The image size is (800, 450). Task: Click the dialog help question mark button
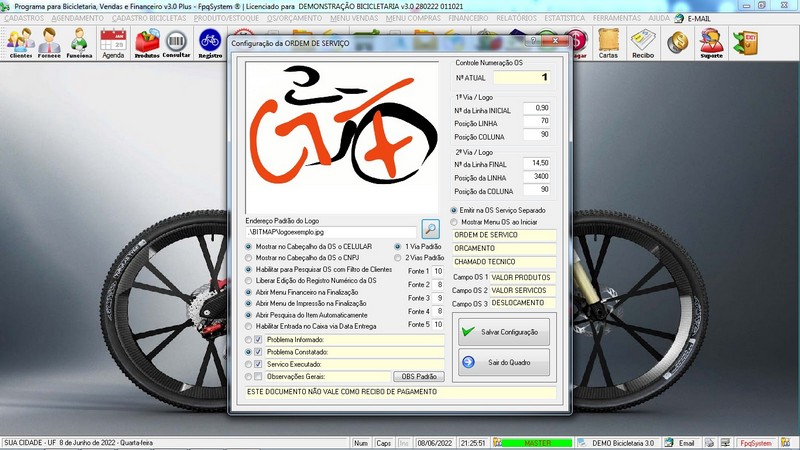pos(533,41)
